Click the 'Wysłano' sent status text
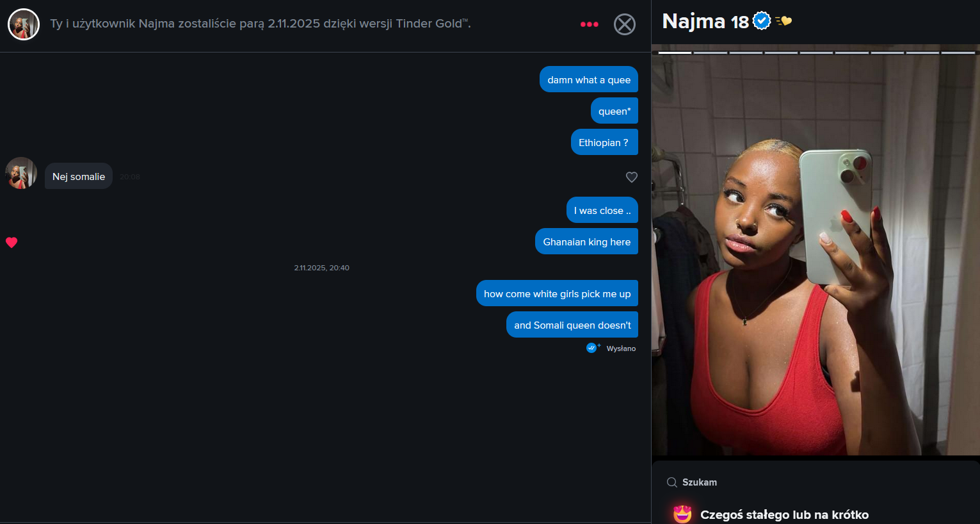This screenshot has width=980, height=524. [621, 348]
